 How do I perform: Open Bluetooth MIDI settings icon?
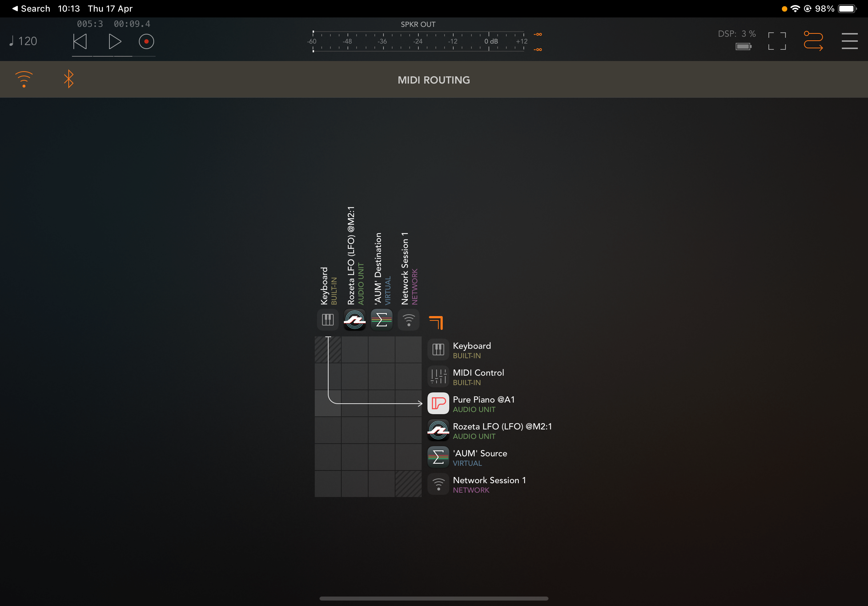click(68, 79)
